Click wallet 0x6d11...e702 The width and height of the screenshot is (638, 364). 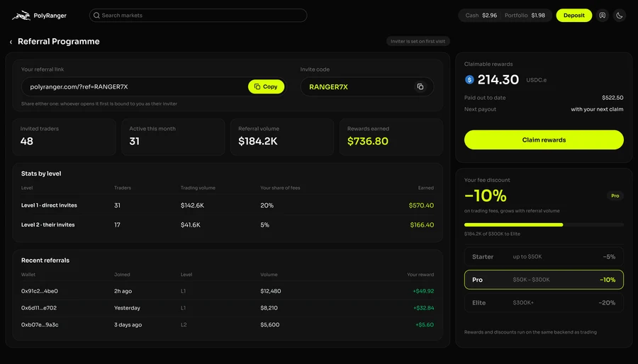(x=39, y=308)
